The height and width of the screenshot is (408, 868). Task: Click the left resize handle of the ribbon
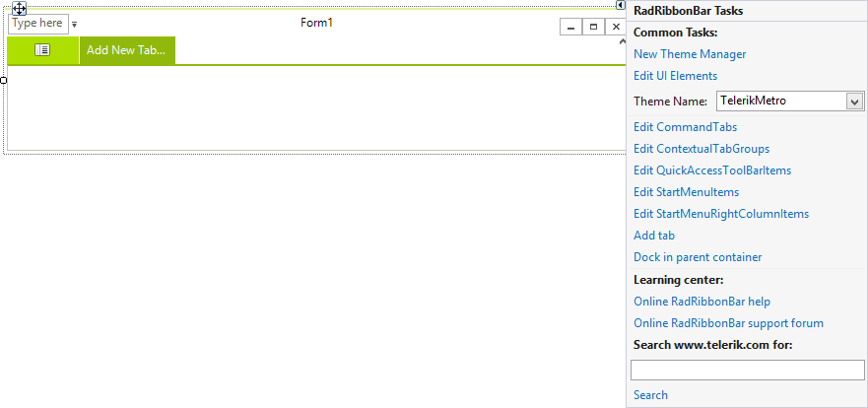pyautogui.click(x=3, y=81)
